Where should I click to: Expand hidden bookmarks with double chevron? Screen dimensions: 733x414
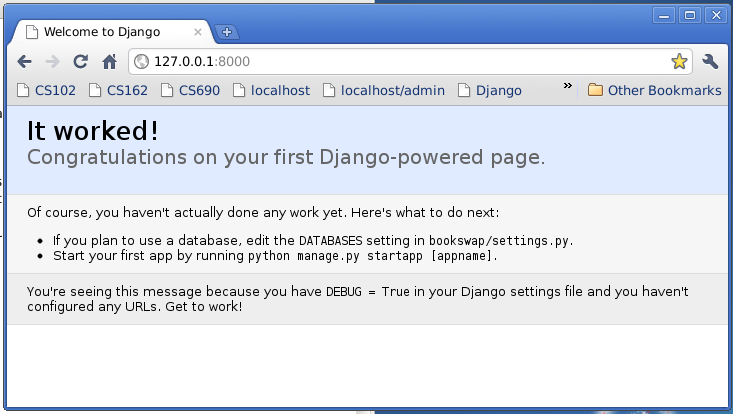pos(568,86)
